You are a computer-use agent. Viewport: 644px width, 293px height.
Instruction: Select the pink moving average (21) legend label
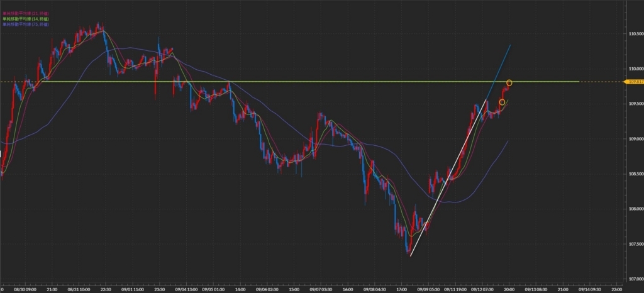tap(25, 14)
